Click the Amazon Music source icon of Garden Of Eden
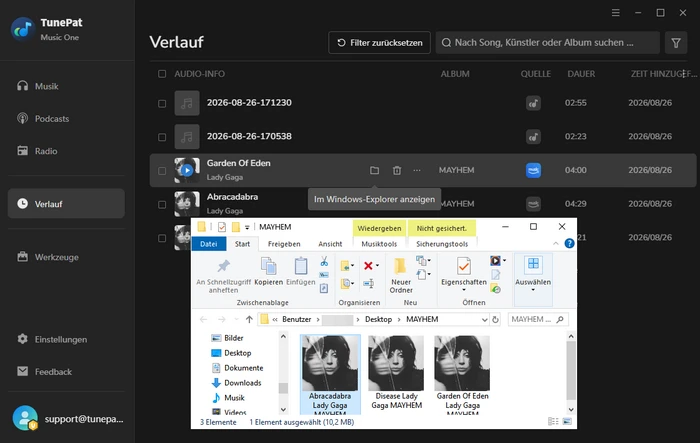700x443 pixels. point(533,170)
